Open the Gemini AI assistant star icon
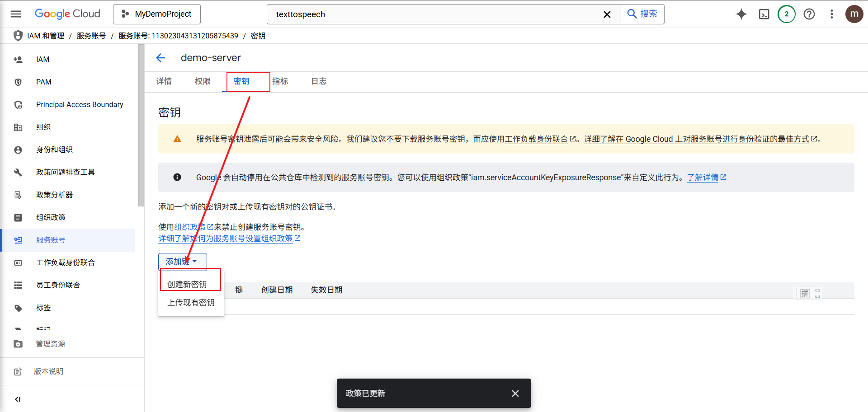Screen dimensions: 868x412 pyautogui.click(x=741, y=14)
